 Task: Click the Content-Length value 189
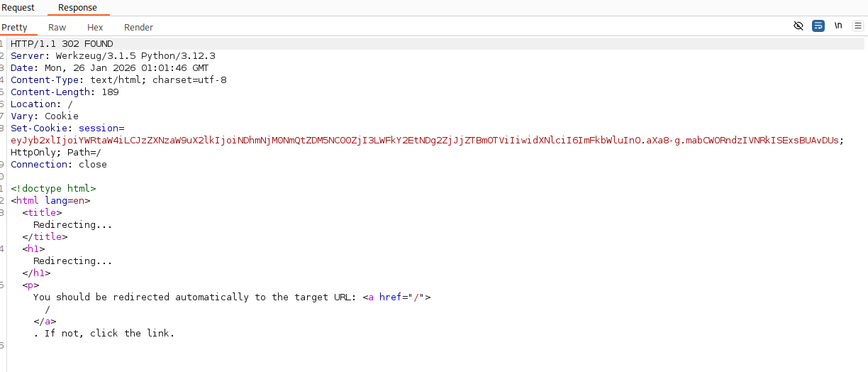[x=110, y=92]
